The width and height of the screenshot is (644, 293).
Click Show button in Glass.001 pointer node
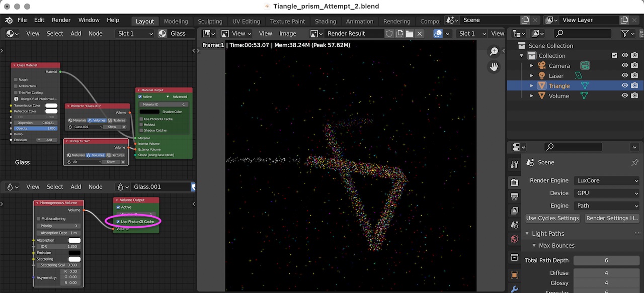pos(112,127)
